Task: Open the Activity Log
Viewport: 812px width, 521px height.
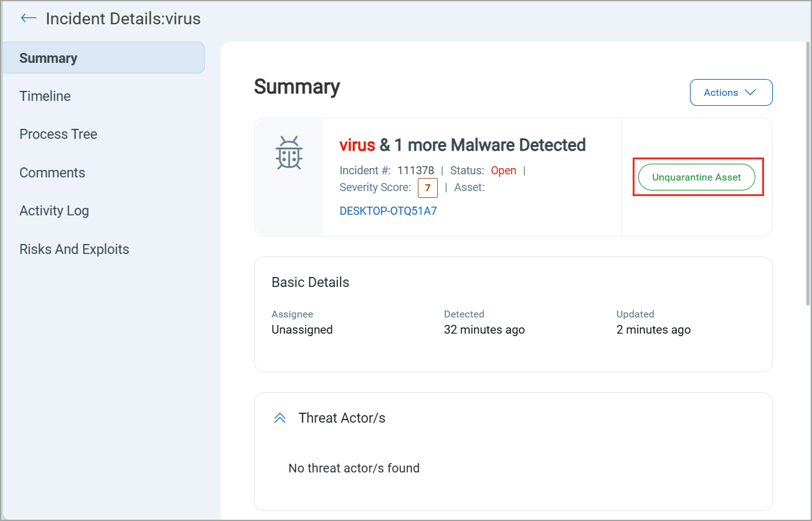Action: pyautogui.click(x=54, y=210)
